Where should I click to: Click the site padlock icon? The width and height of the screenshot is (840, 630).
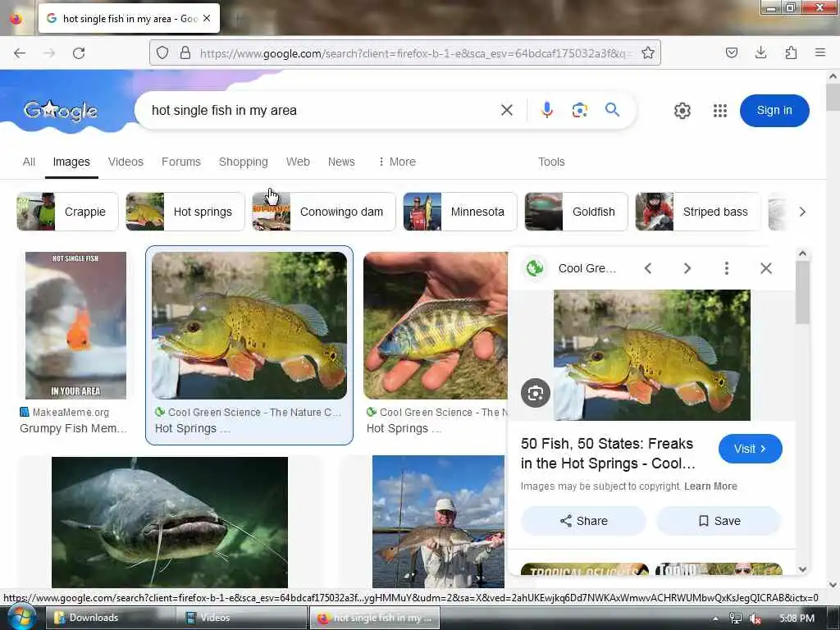[x=185, y=52]
